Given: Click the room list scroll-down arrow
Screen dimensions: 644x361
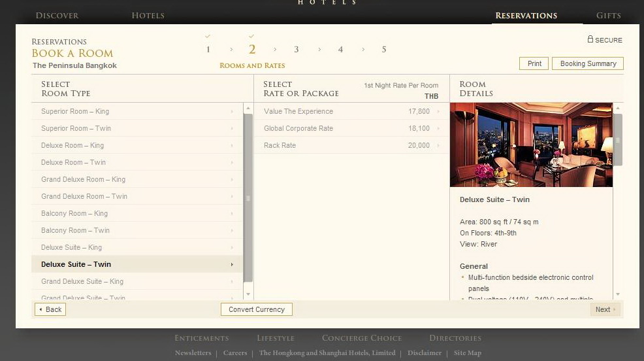Looking at the screenshot, I should click(248, 294).
